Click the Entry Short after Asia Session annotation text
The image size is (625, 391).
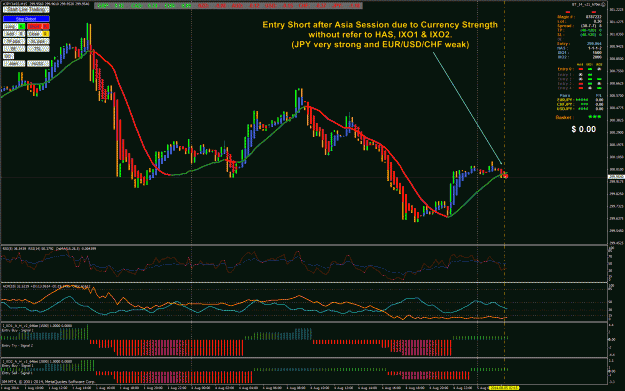click(380, 35)
